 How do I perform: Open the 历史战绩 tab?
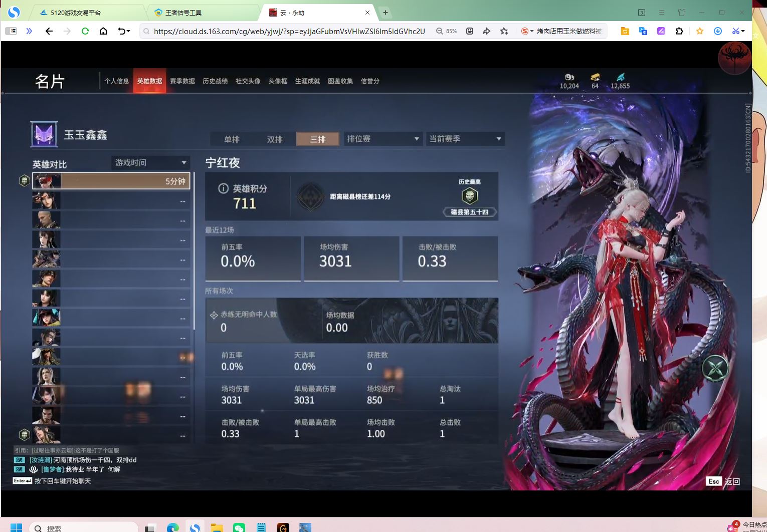[x=215, y=81]
